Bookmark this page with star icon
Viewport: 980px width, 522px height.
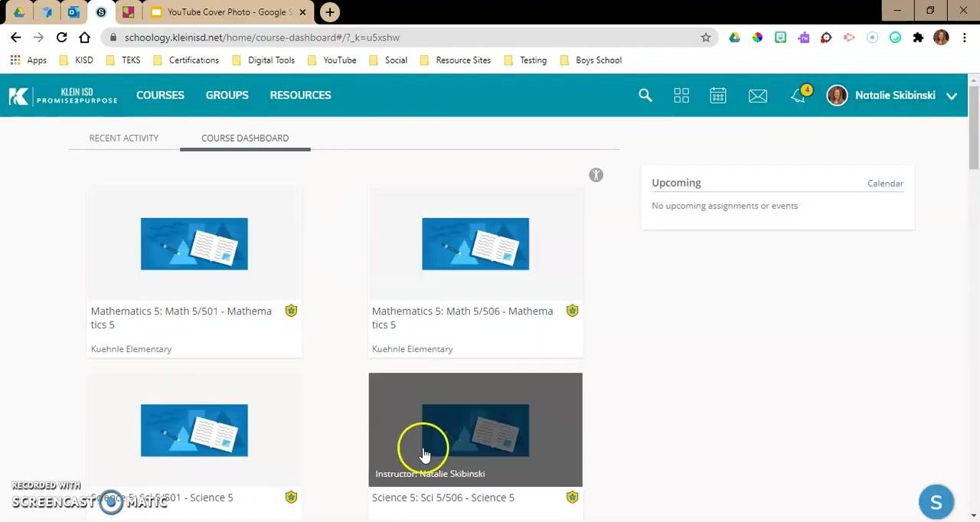[706, 38]
